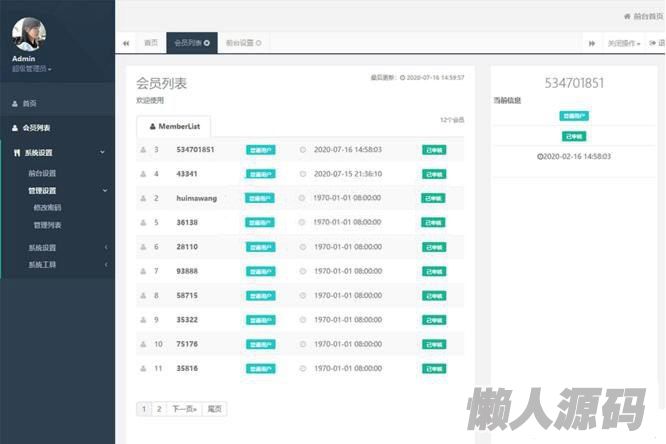
Task: Click the 下一页 next page button
Action: pyautogui.click(x=184, y=409)
